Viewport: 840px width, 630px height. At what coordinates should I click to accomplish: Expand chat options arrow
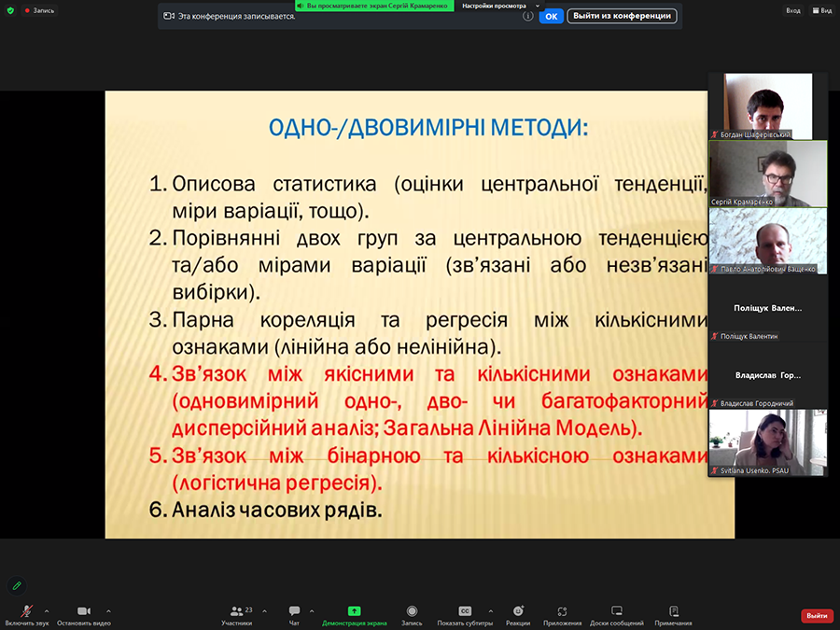click(312, 610)
